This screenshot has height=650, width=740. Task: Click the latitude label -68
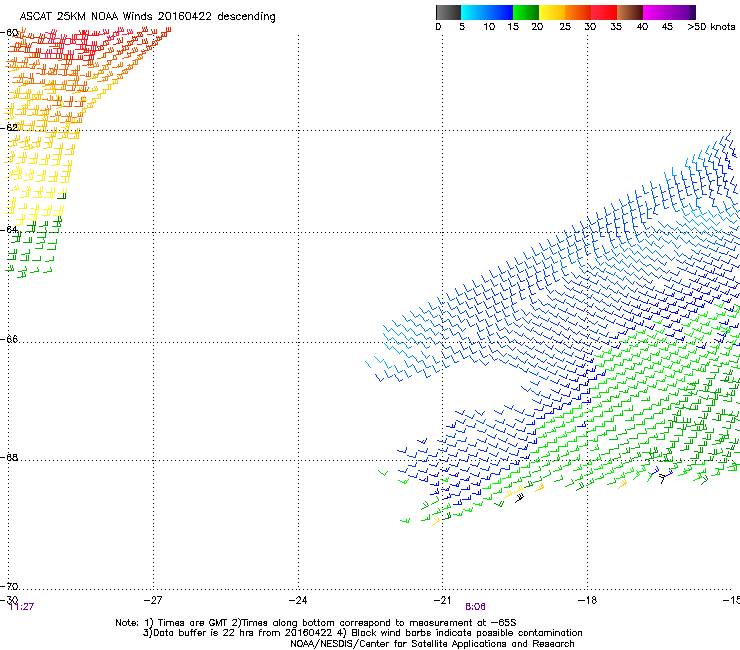pos(9,458)
